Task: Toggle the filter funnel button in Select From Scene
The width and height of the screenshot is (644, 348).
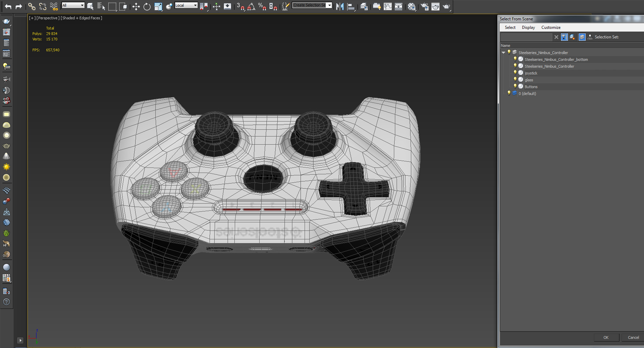Action: click(564, 37)
